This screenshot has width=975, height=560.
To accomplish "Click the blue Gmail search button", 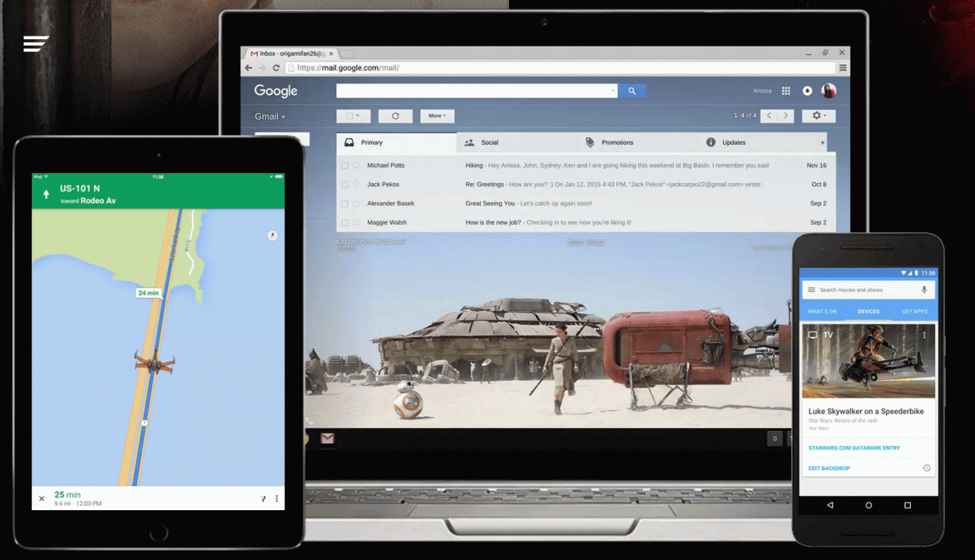I will tap(632, 90).
